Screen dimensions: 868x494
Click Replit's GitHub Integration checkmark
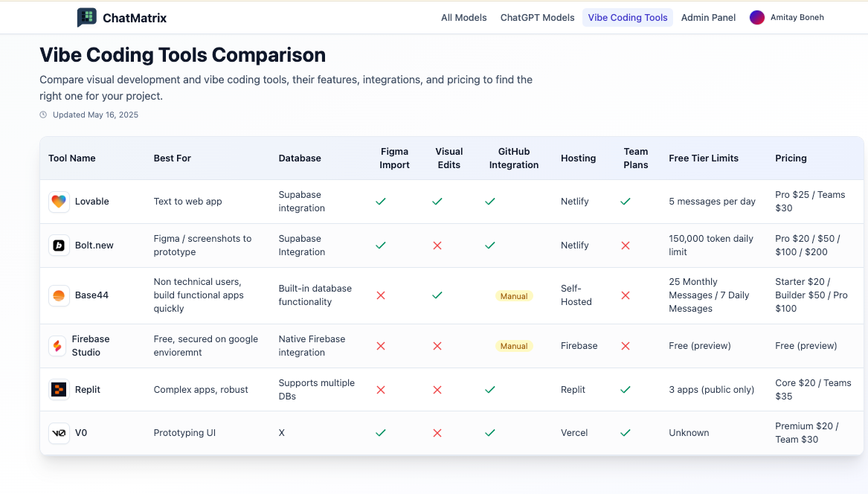pyautogui.click(x=490, y=390)
